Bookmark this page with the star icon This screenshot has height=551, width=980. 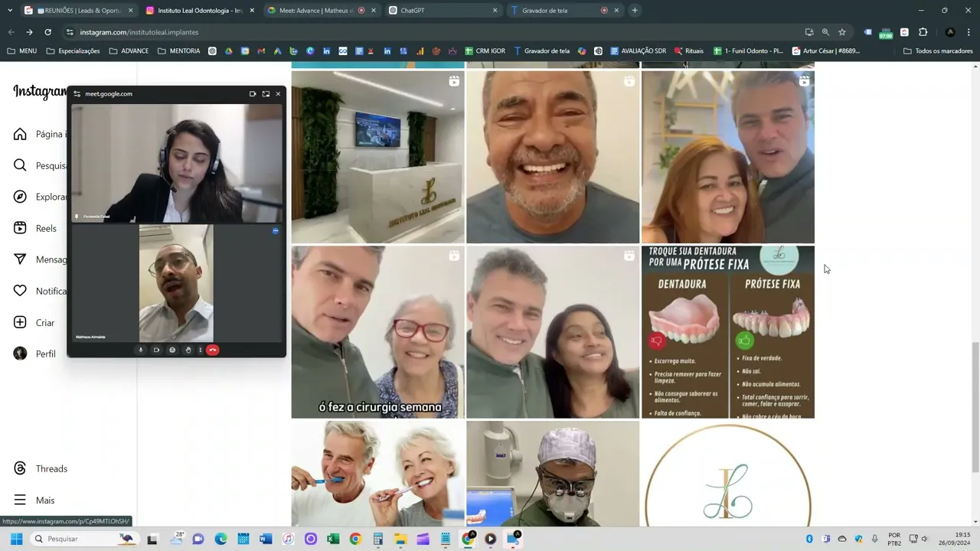pyautogui.click(x=842, y=32)
